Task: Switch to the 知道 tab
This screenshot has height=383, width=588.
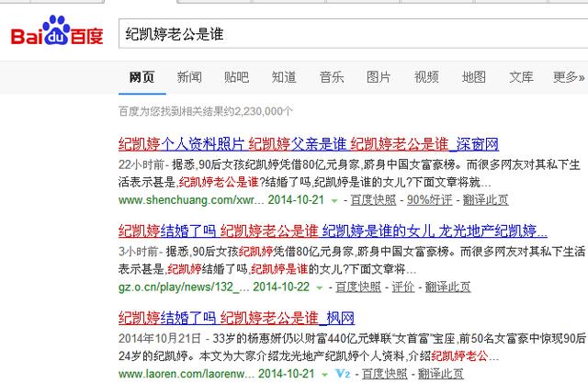Action: [284, 77]
